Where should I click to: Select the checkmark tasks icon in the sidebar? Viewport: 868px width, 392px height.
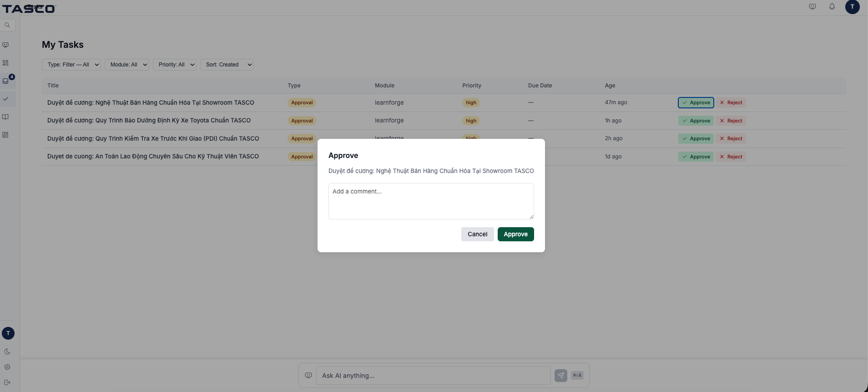5,99
